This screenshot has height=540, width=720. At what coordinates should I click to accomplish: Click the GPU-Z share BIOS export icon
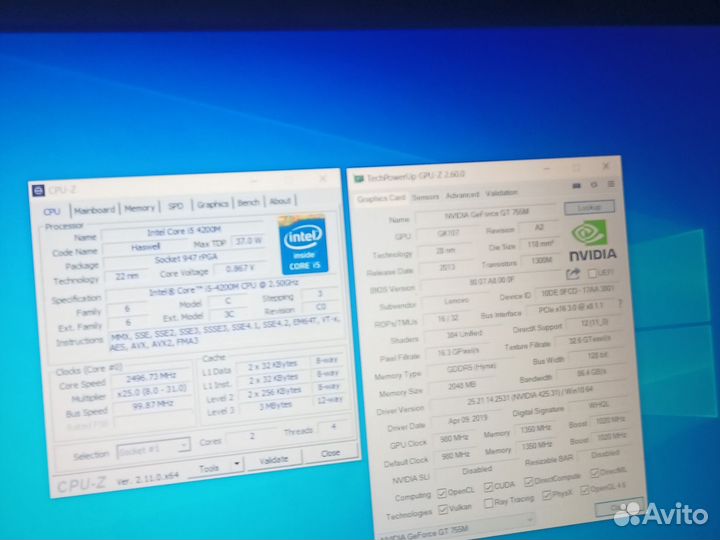[x=573, y=275]
